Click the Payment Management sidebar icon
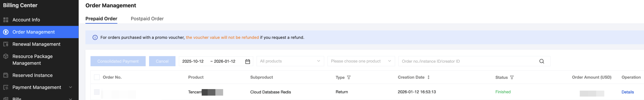The width and height of the screenshot is (644, 100). (6, 87)
